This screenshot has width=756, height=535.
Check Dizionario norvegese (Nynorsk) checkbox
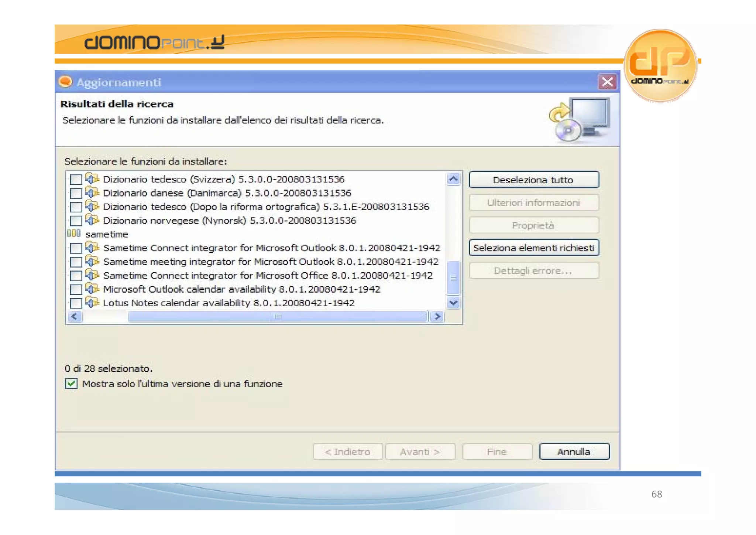[x=76, y=221]
